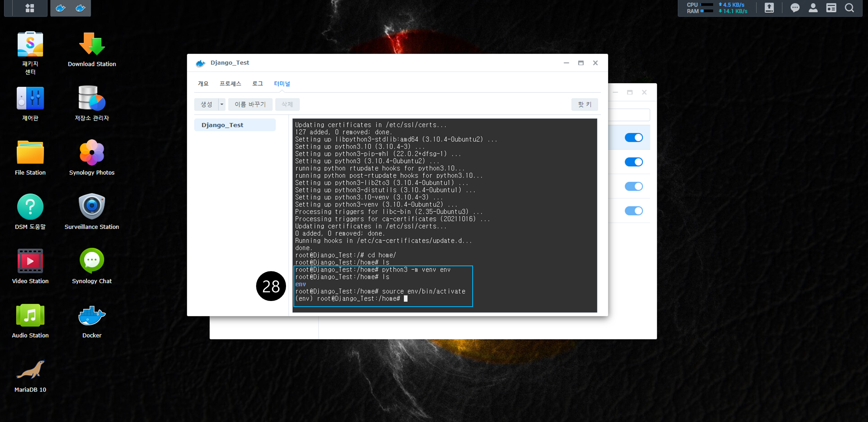Maximize the Django_Test window
The width and height of the screenshot is (868, 422).
pyautogui.click(x=581, y=63)
